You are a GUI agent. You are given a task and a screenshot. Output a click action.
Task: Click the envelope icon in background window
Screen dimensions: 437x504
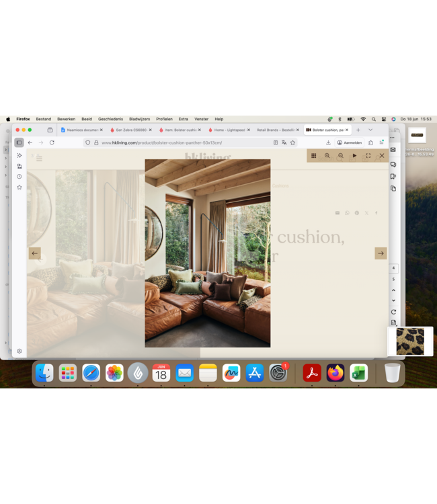(393, 150)
